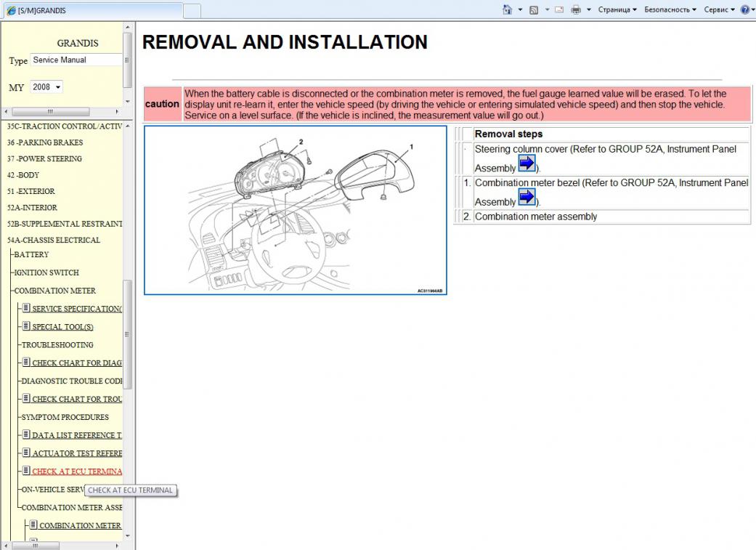Open the Type Service Manual combo box
756x550 pixels.
[76, 60]
